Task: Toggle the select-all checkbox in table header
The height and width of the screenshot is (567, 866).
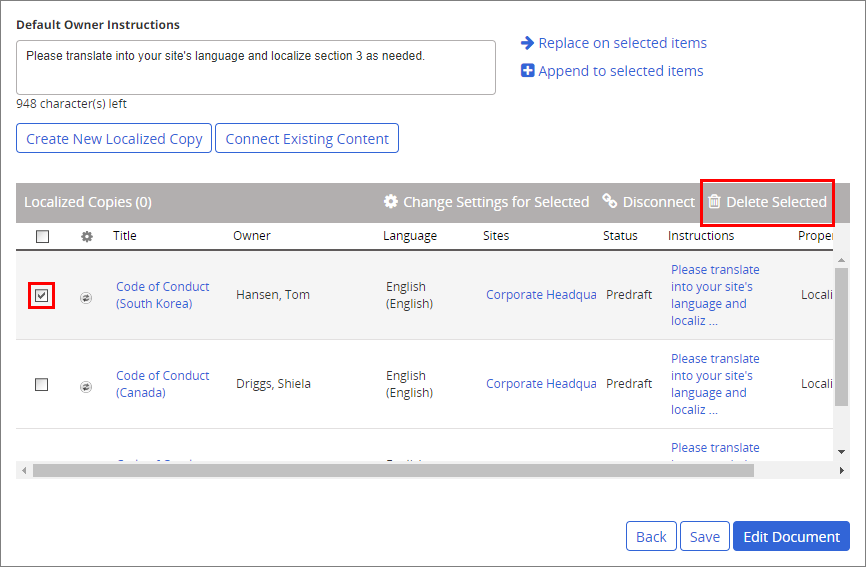Action: (x=42, y=237)
